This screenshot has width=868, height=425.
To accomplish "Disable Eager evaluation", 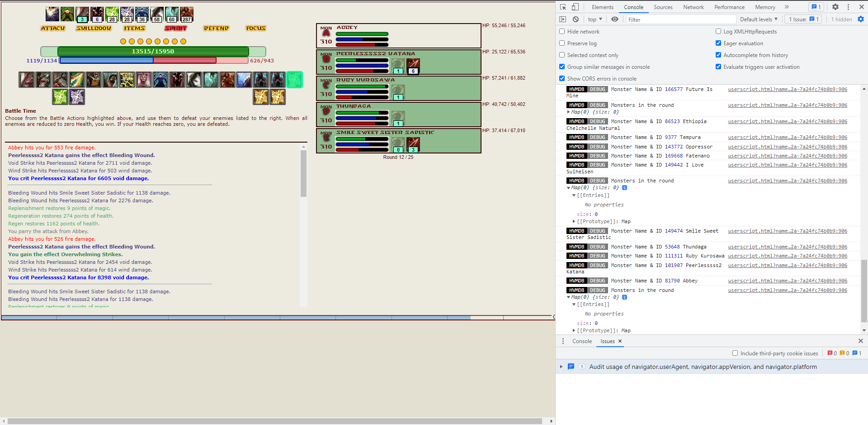I will click(718, 43).
